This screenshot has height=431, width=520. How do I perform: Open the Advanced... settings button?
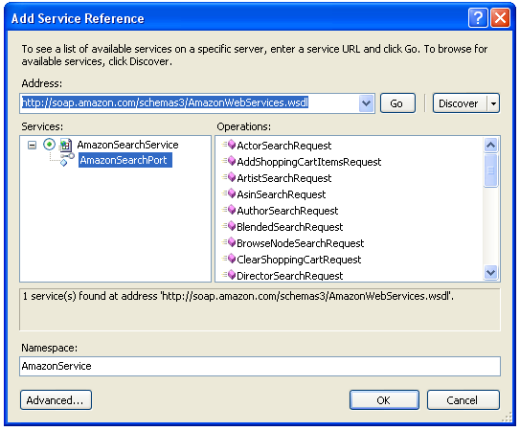[x=56, y=400]
